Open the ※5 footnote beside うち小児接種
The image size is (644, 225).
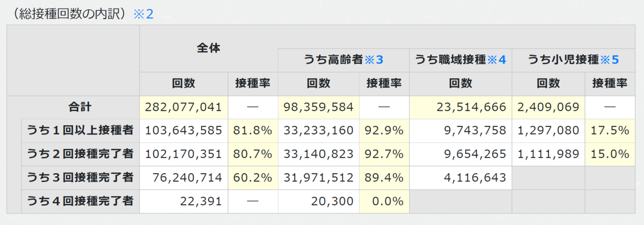pos(609,59)
